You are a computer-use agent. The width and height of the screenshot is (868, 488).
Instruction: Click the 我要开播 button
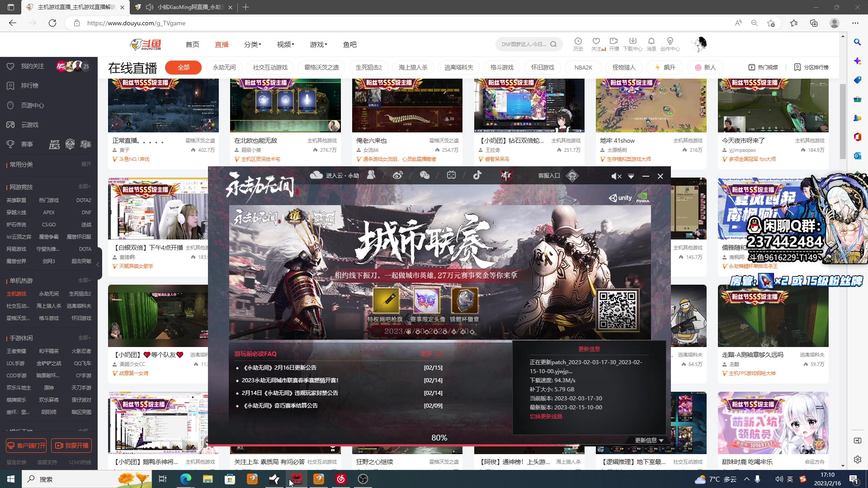(x=71, y=446)
